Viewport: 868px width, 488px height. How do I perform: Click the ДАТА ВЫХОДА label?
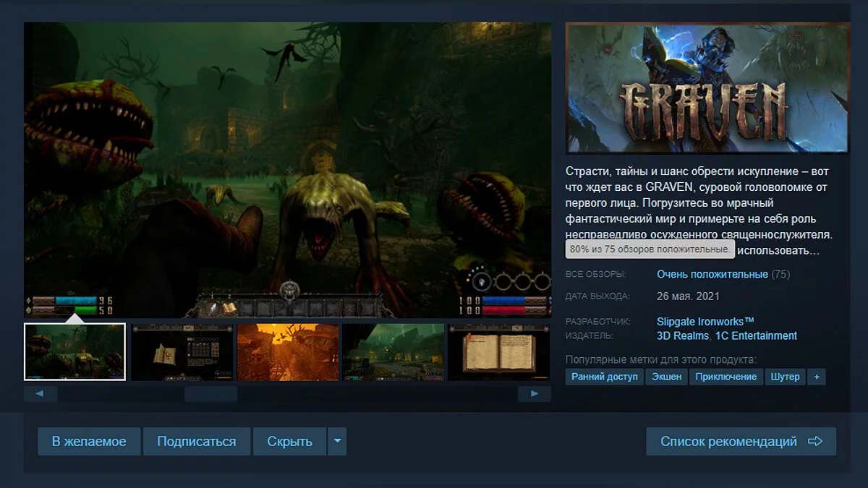[597, 296]
